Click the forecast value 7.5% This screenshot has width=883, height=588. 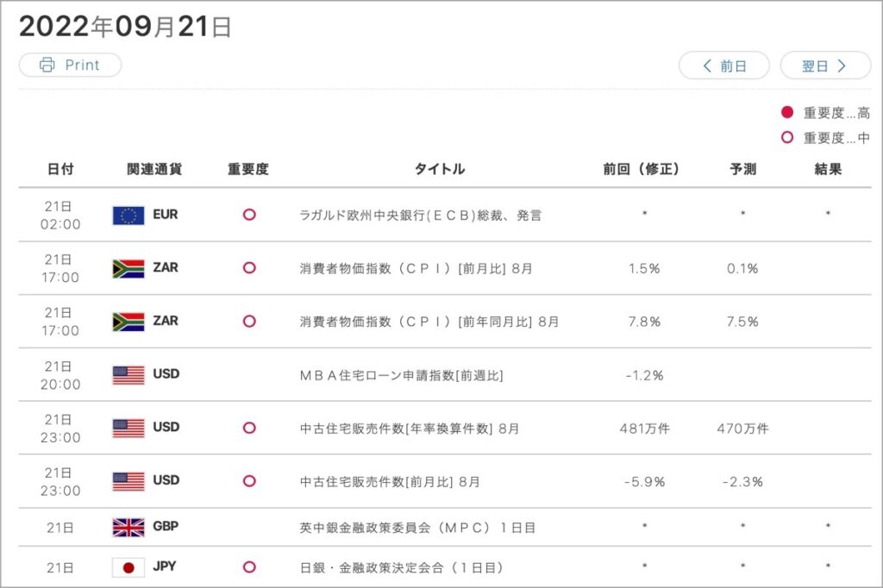[x=742, y=322]
